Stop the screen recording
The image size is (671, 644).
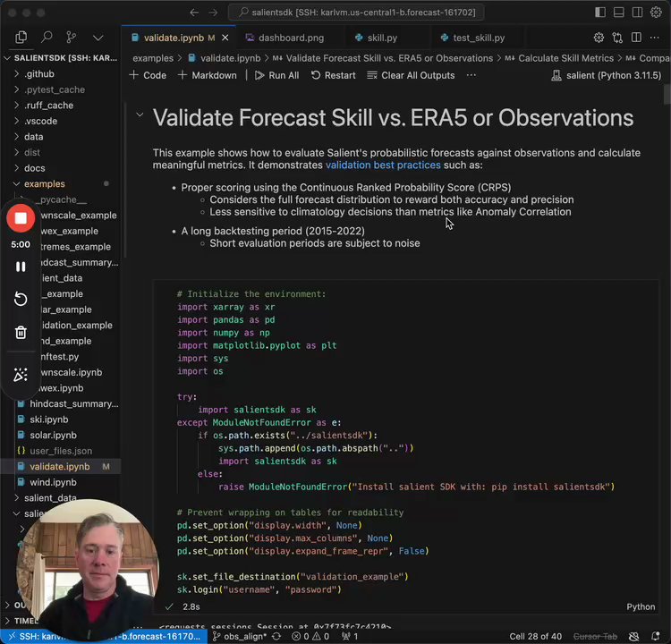21,218
